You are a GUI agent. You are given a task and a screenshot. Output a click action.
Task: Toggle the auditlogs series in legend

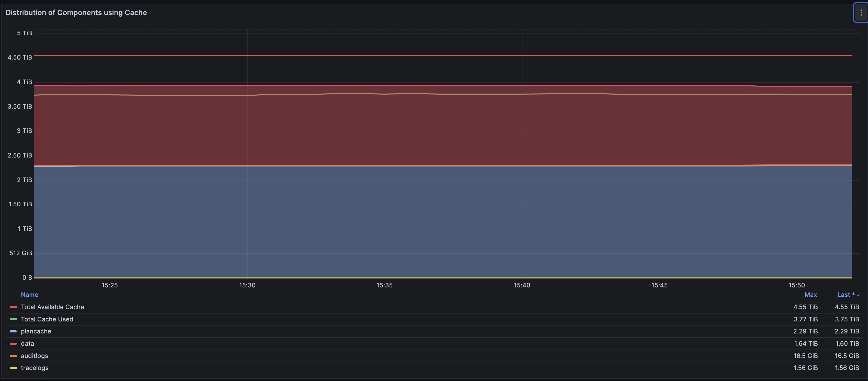[x=34, y=356]
